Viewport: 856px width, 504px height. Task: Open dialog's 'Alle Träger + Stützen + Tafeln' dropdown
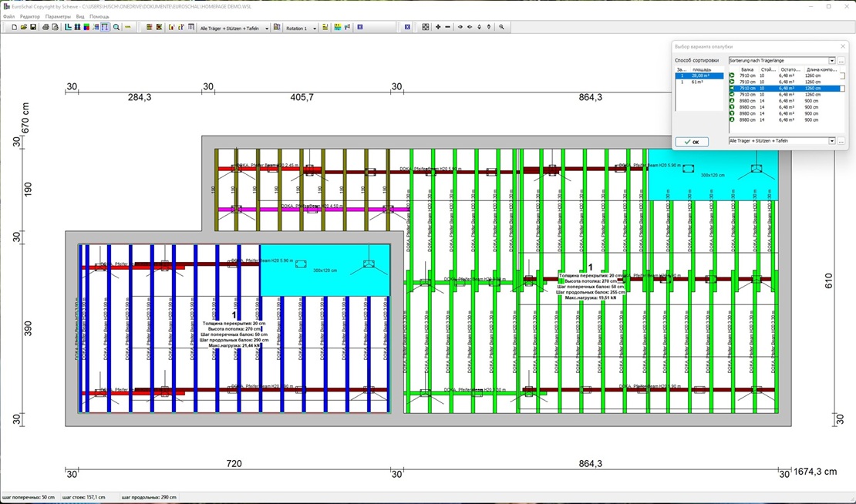pos(832,141)
